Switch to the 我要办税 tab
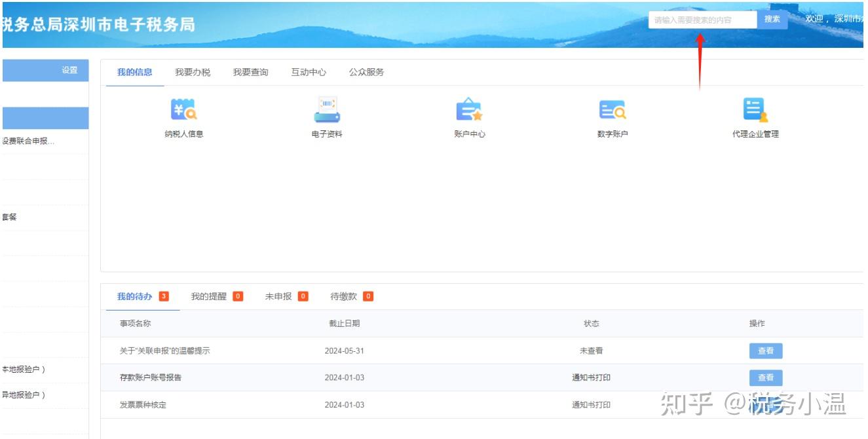 (x=193, y=72)
